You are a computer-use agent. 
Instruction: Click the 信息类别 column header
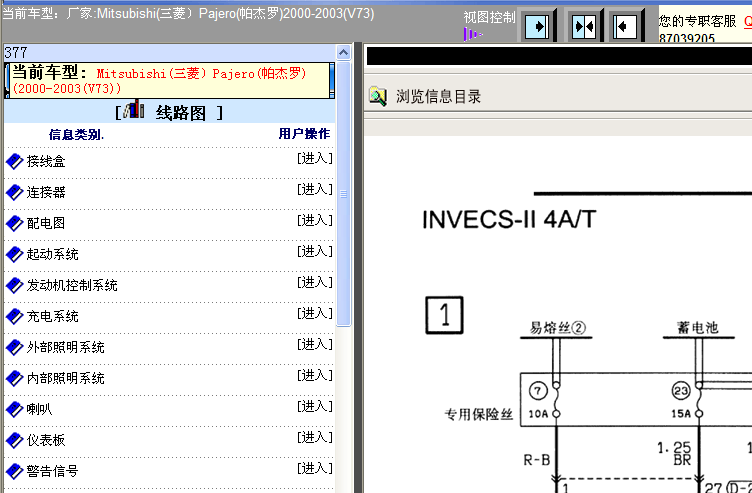(x=76, y=134)
